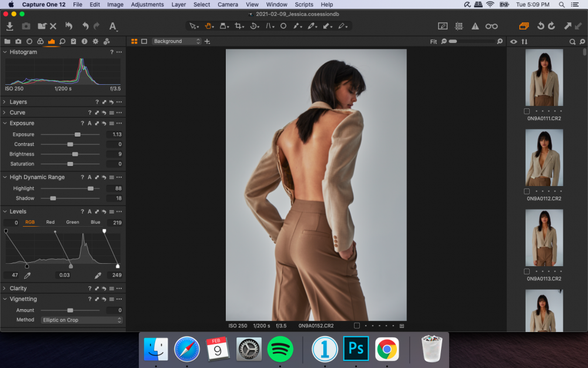Check the select box under 0N9A0111.CR2
The image size is (588, 368).
coord(527,111)
